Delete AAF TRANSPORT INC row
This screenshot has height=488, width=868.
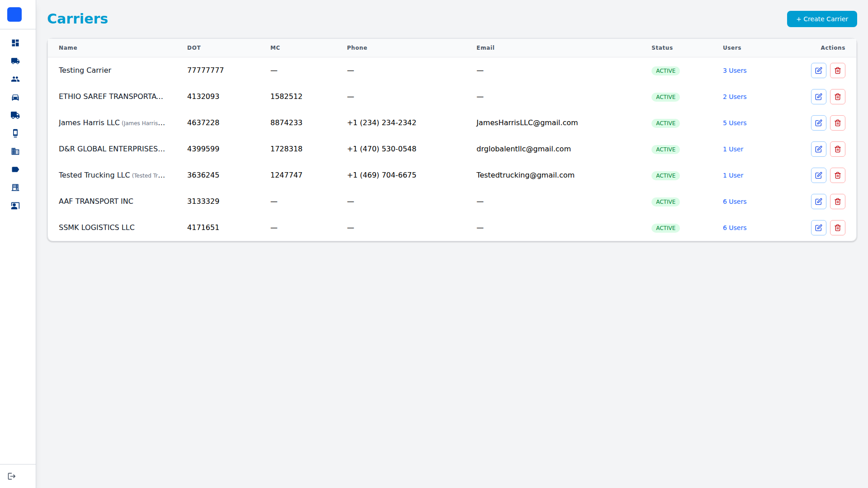coord(838,202)
